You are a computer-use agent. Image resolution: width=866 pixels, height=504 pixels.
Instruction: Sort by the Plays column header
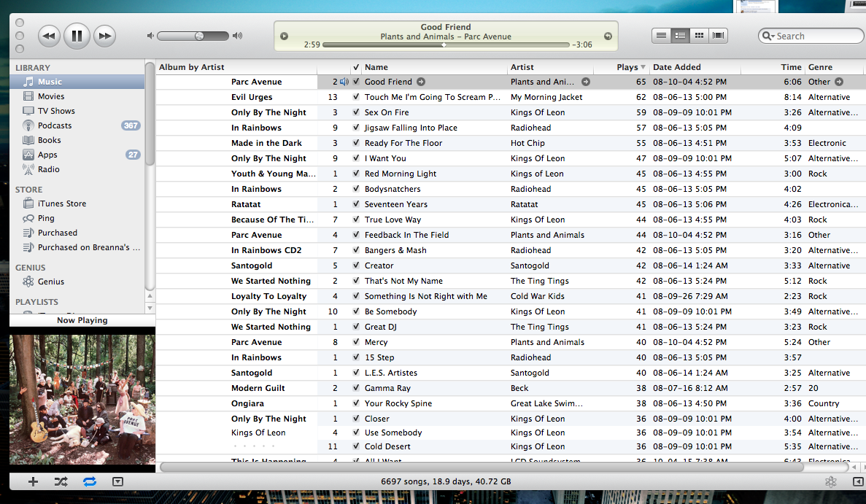(621, 67)
